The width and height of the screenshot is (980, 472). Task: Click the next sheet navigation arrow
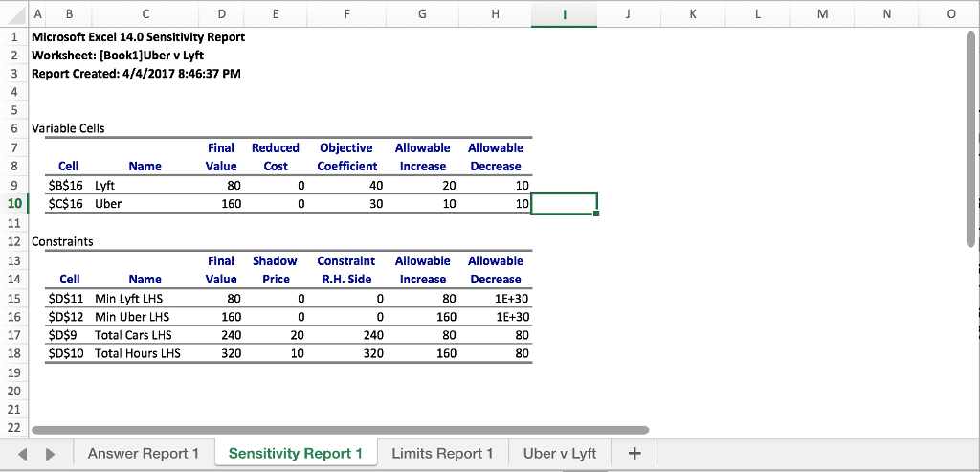51,453
